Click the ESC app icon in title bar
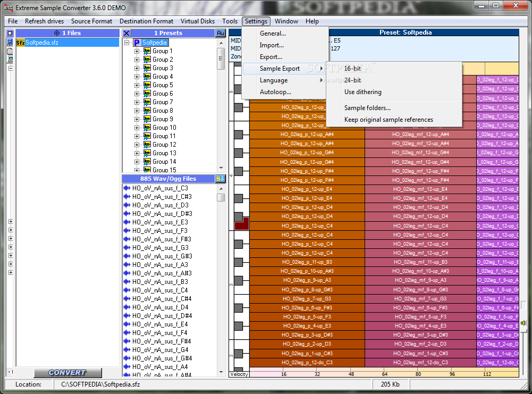532x394 pixels. [9, 7]
